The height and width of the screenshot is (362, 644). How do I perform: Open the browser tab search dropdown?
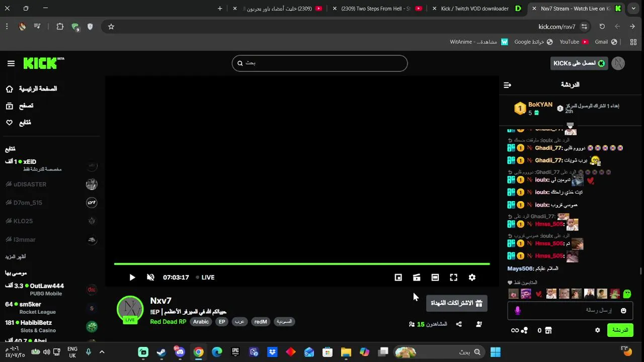click(x=633, y=9)
